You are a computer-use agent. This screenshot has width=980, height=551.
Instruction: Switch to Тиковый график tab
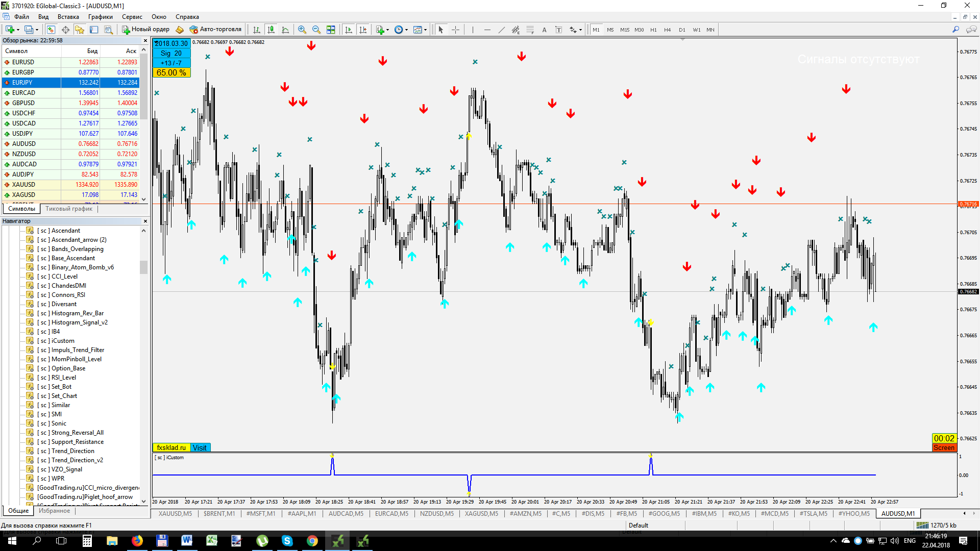coord(69,209)
